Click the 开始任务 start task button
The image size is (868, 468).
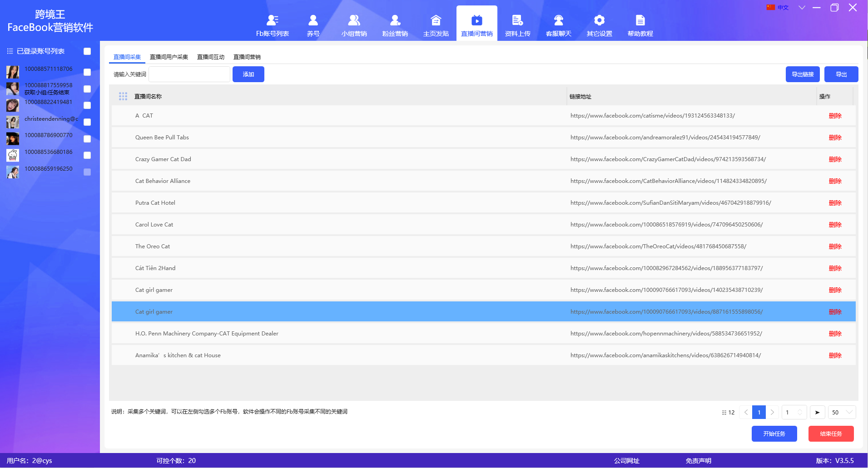(x=774, y=434)
